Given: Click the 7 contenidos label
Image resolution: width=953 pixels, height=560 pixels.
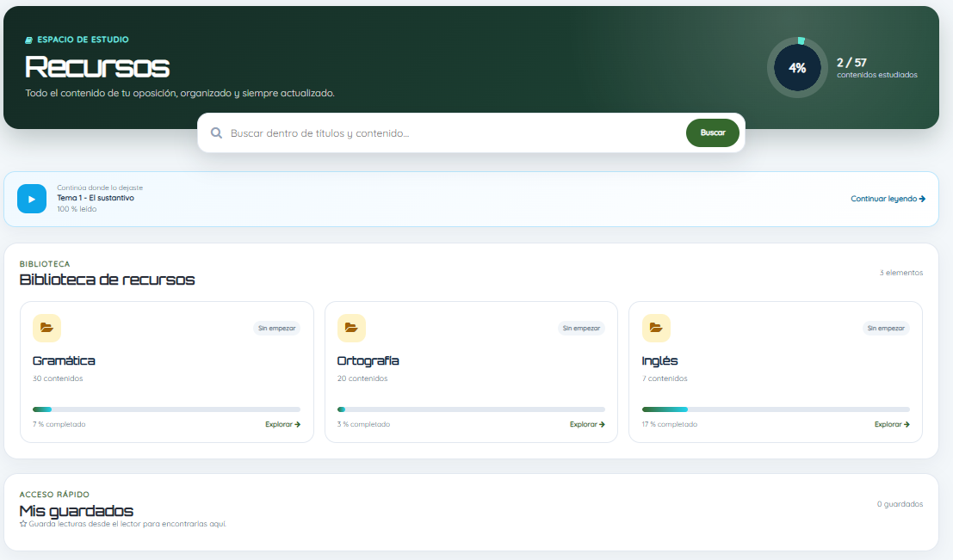Looking at the screenshot, I should click(x=665, y=378).
